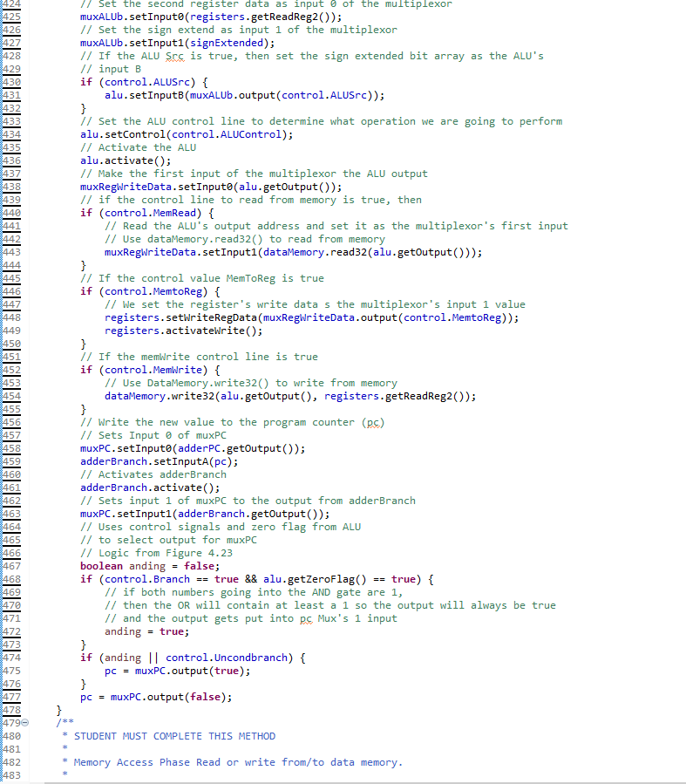Click the comment '// to select output for muxPC'

pos(168,540)
